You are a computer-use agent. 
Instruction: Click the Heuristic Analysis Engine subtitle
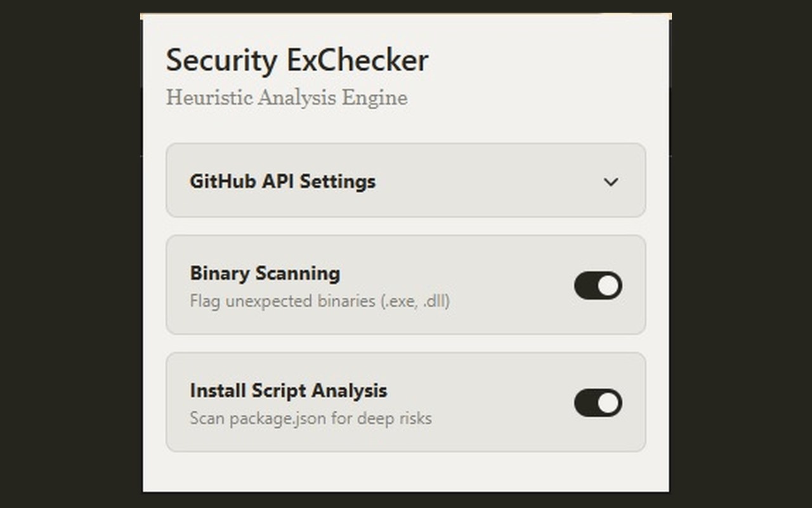point(287,98)
